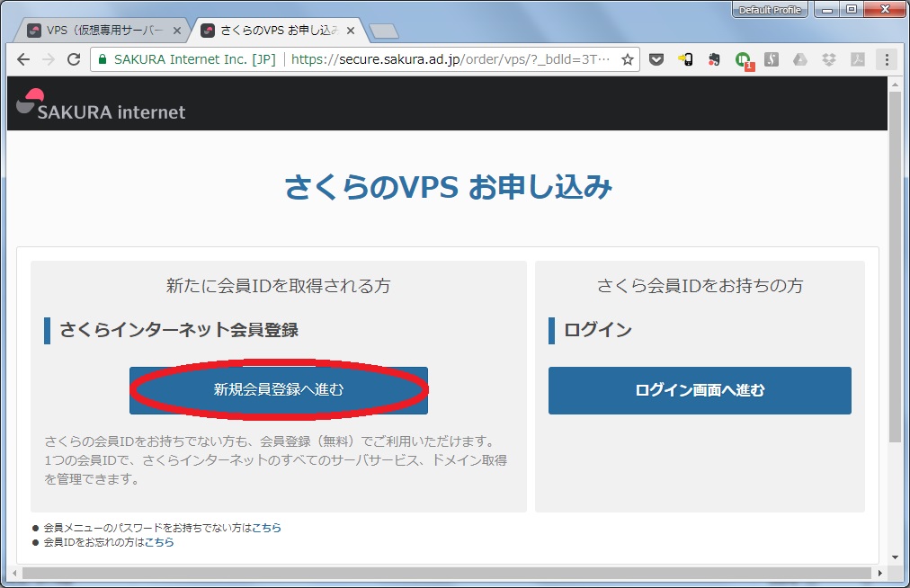Screen dimensions: 910x588
Task: Click the send-to-phone extension with yellow arrow
Action: point(685,59)
